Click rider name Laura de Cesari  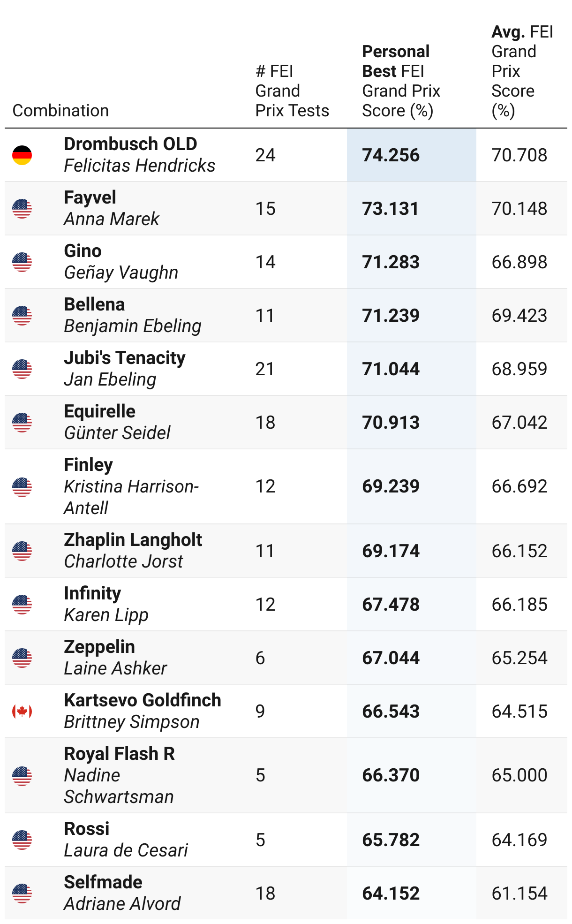[126, 850]
